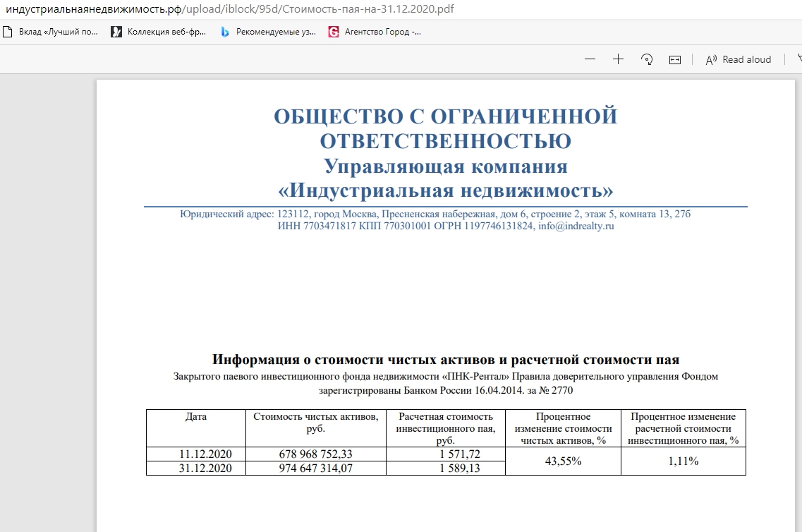Open the Рекомендуемые уз... Bing bookmark
The height and width of the screenshot is (532, 802).
268,32
